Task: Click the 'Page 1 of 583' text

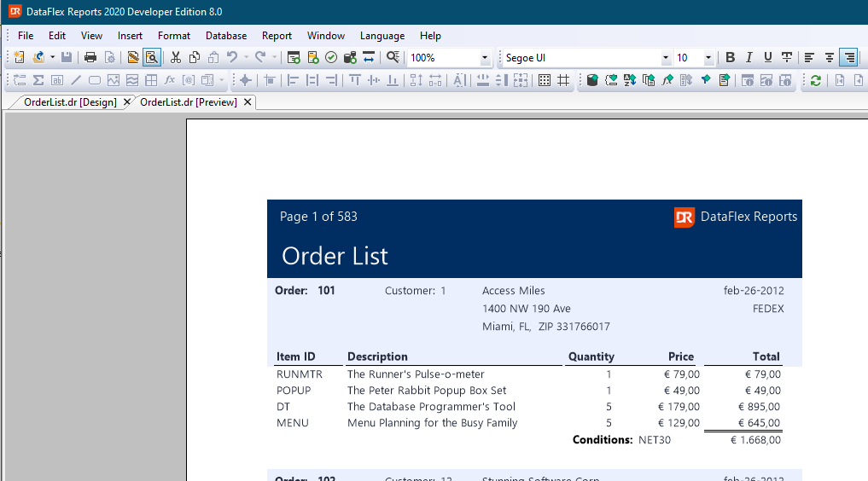Action: pos(318,217)
